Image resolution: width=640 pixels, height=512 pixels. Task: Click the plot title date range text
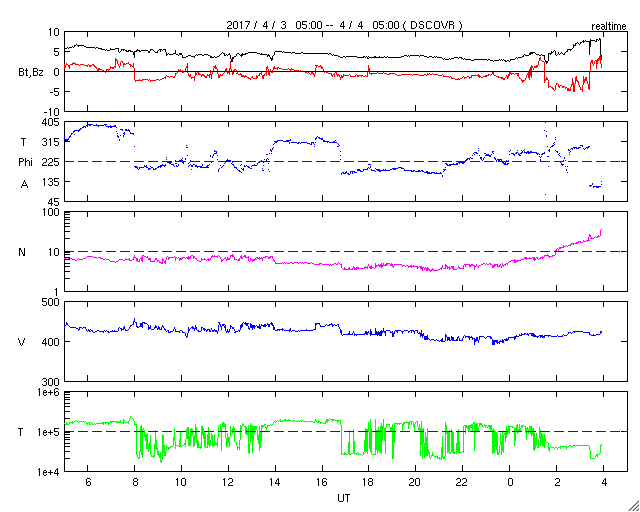344,25
